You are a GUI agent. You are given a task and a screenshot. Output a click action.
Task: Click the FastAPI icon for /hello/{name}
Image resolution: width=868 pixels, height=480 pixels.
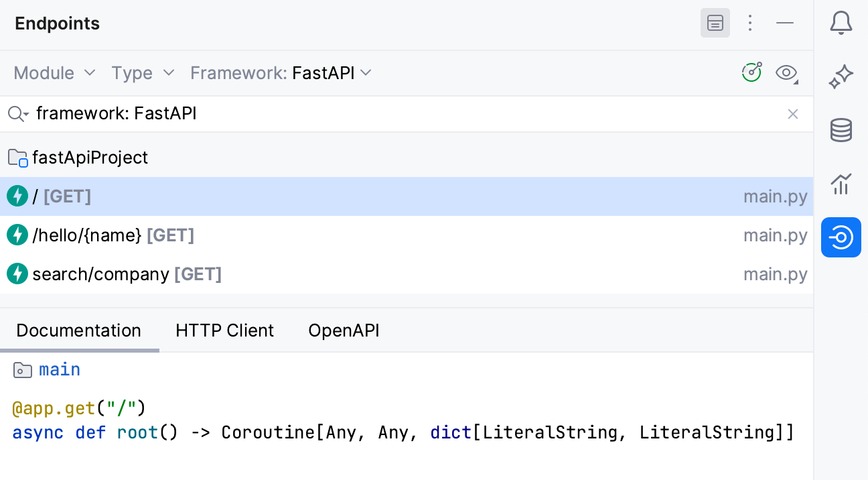pyautogui.click(x=17, y=235)
